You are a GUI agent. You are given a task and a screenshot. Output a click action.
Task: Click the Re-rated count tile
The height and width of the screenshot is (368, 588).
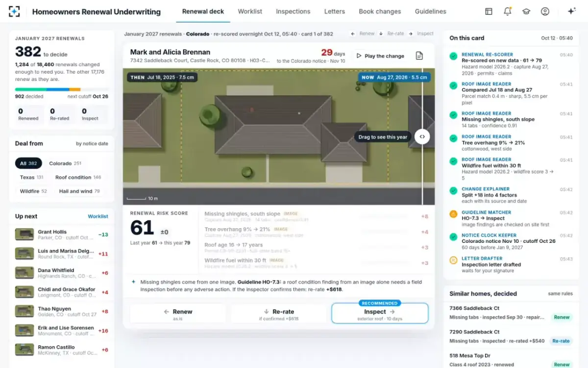coord(61,114)
